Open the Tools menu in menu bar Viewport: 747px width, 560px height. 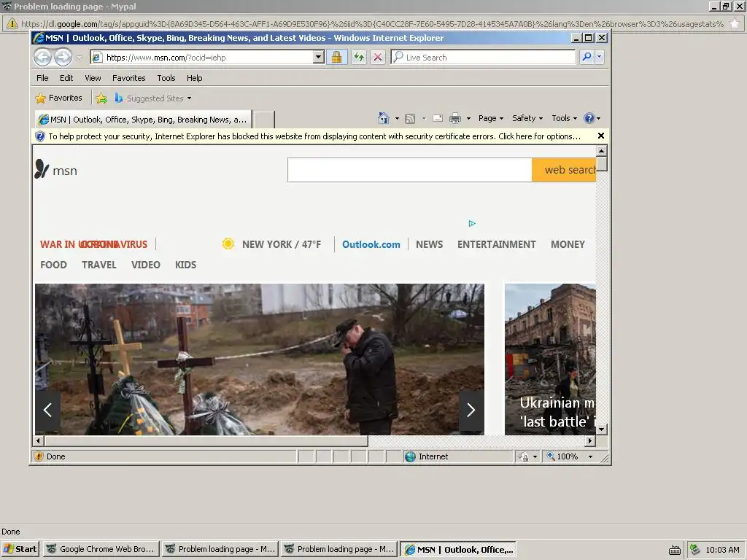coord(166,78)
